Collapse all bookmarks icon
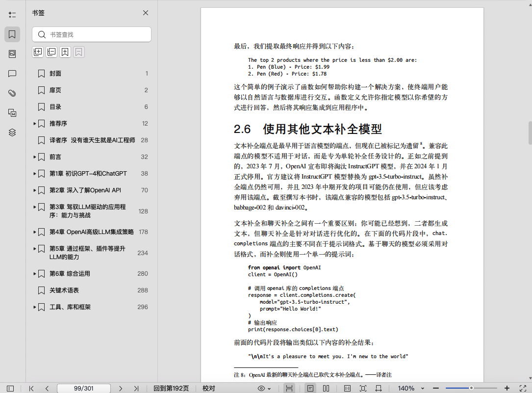 click(51, 52)
